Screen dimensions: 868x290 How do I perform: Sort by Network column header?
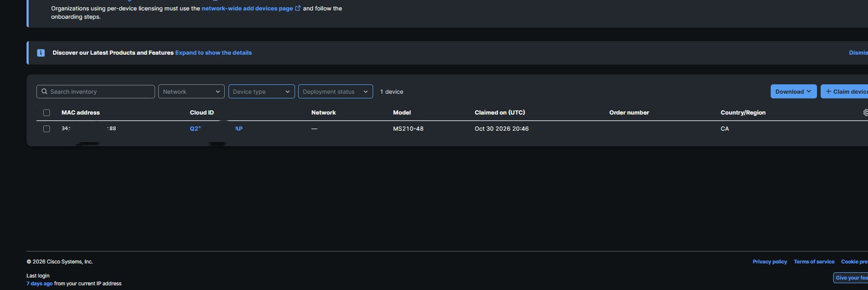[323, 112]
